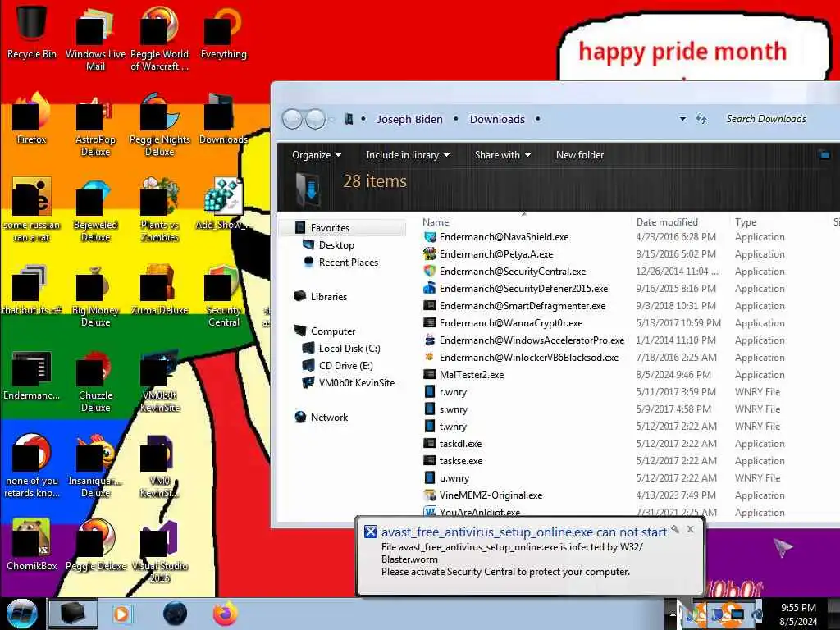The height and width of the screenshot is (630, 840).
Task: Open the Include in library dropdown
Action: click(408, 155)
